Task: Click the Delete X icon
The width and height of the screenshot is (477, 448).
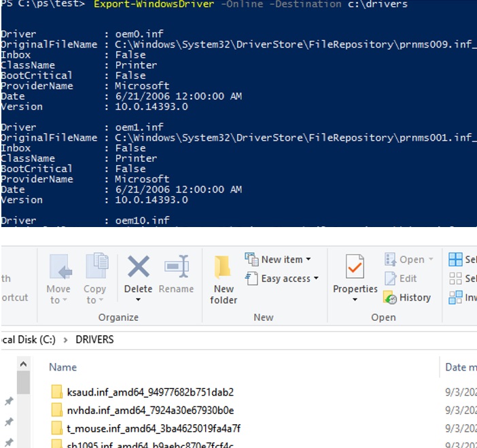Action: (x=139, y=268)
